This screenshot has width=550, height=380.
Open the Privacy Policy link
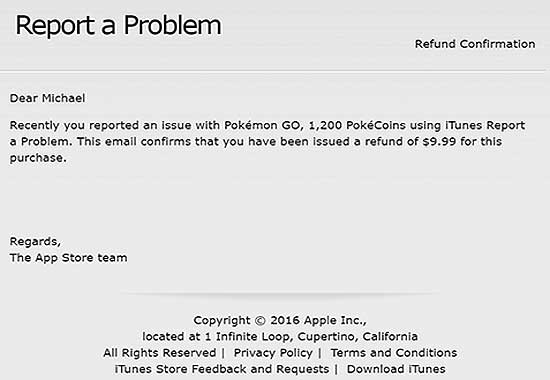coord(273,353)
